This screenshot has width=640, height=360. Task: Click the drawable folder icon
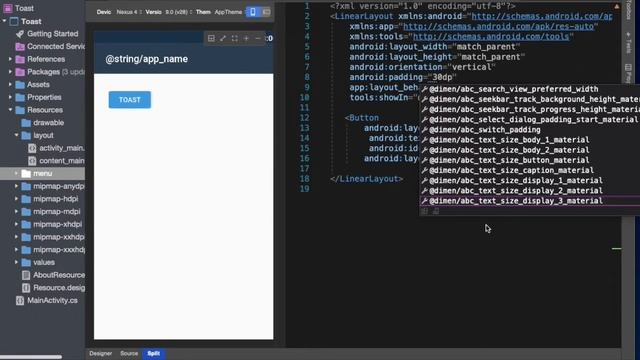tap(26, 122)
